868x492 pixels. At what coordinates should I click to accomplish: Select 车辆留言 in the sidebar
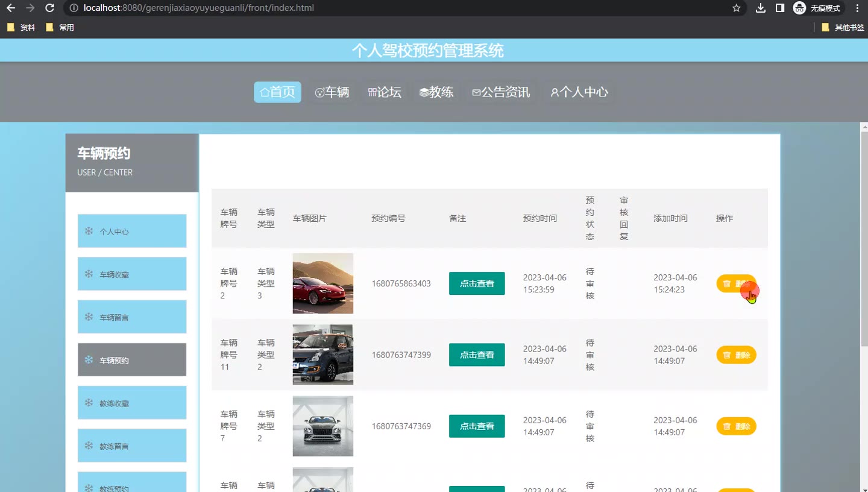pyautogui.click(x=132, y=317)
